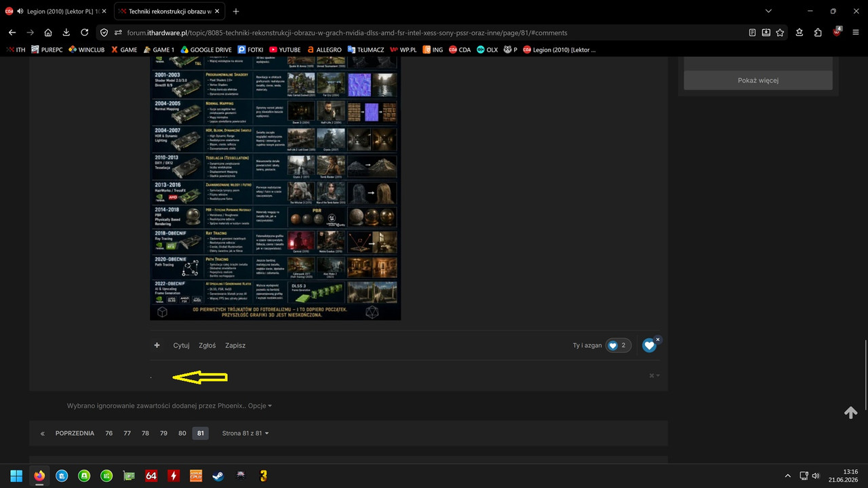Open the PUREPC bookmark
Image resolution: width=868 pixels, height=488 pixels.
[x=48, y=49]
